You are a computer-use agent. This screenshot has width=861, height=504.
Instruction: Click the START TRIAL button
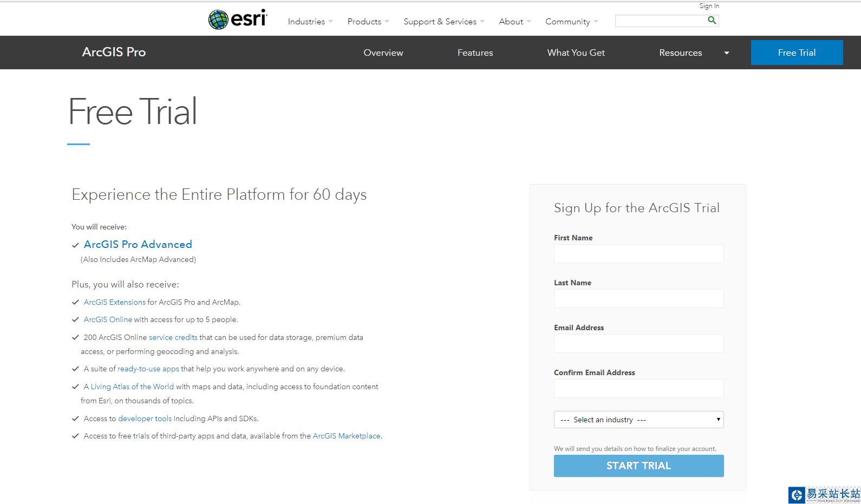point(639,466)
